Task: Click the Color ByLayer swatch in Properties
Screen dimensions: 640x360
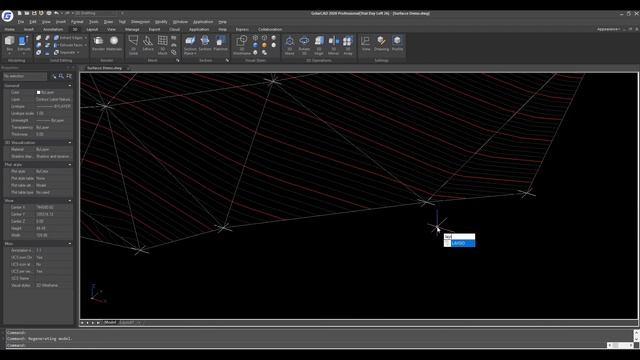Action: point(38,92)
